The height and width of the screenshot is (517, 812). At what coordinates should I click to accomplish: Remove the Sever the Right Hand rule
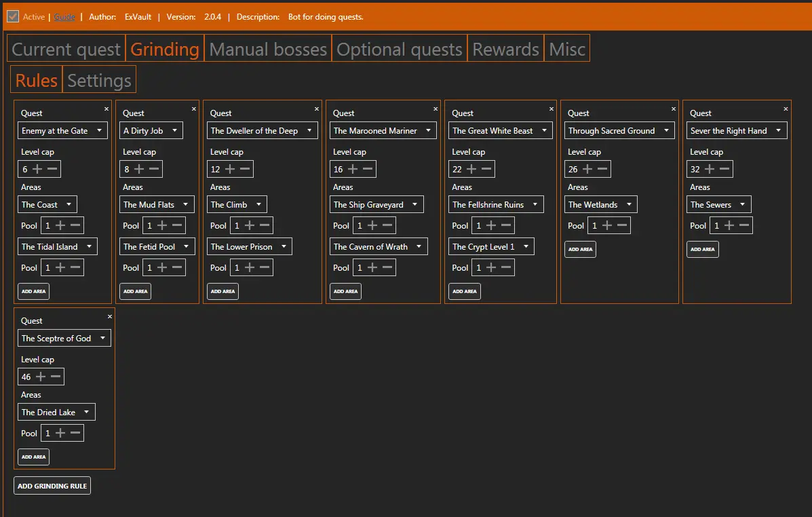pos(786,109)
